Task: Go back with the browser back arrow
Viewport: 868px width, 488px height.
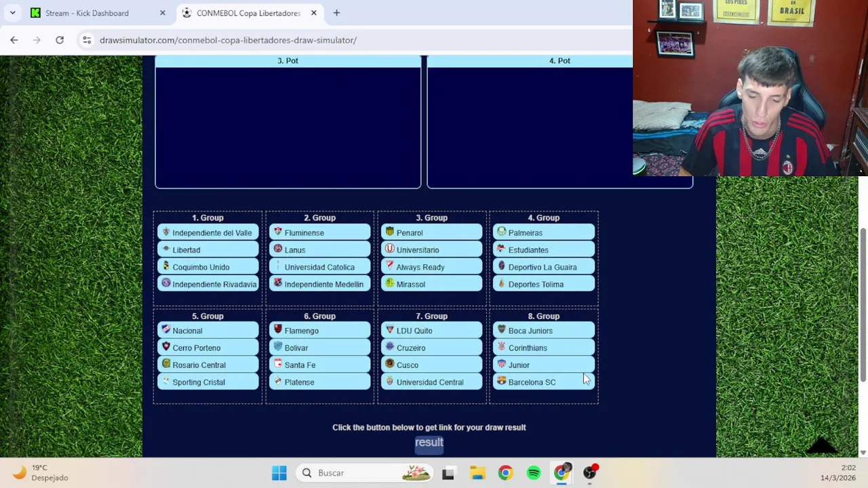Action: pos(14,40)
